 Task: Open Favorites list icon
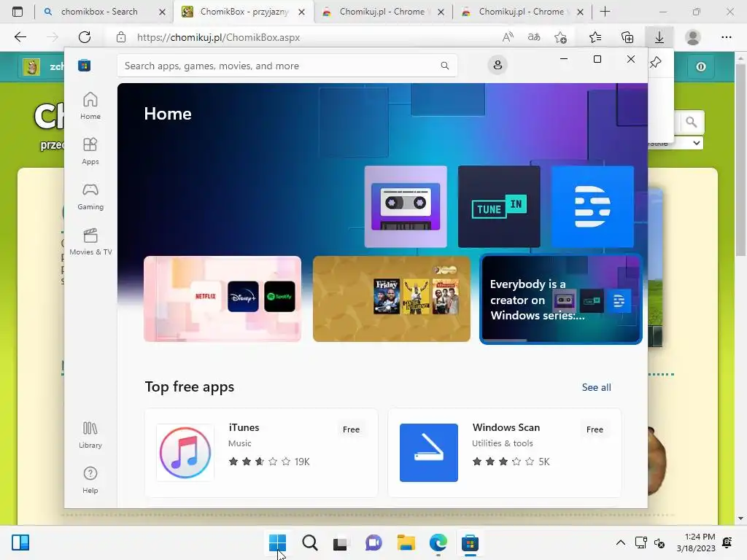coord(595,37)
